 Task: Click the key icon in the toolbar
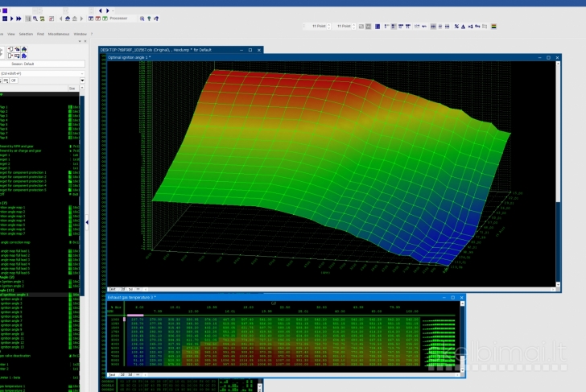[x=477, y=27]
